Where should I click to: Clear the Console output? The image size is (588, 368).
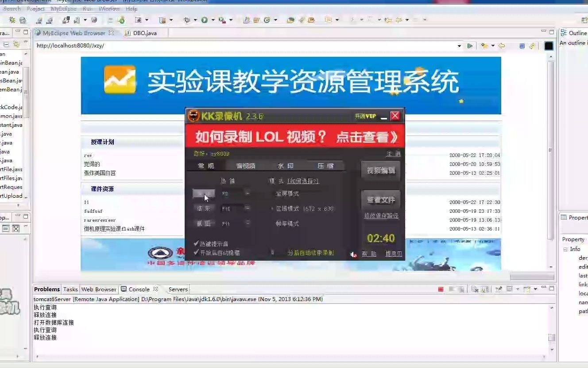click(x=473, y=289)
